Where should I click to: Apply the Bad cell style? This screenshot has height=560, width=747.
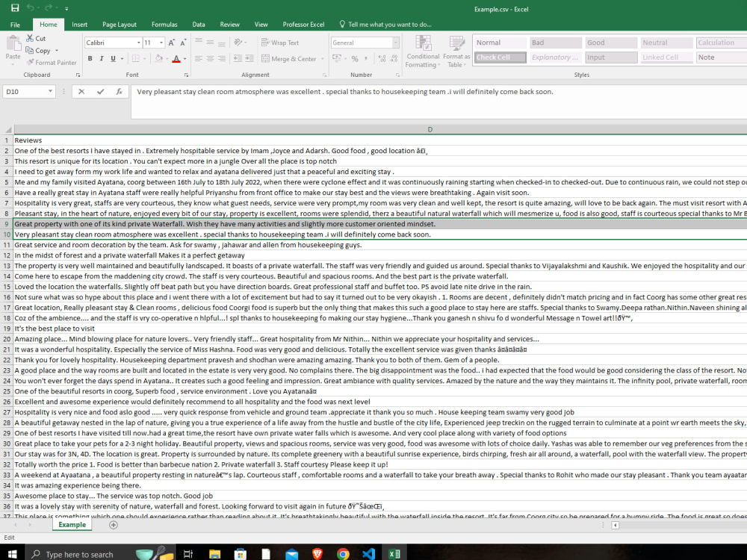(x=556, y=43)
